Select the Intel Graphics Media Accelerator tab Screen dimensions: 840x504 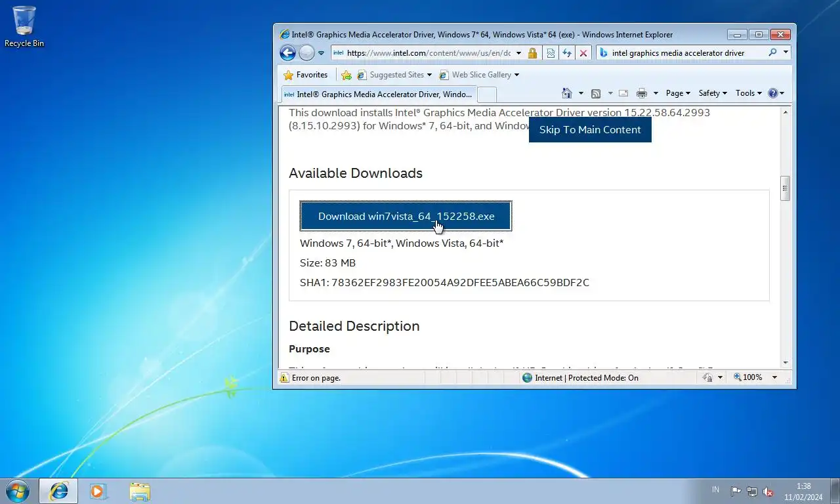[x=378, y=94]
